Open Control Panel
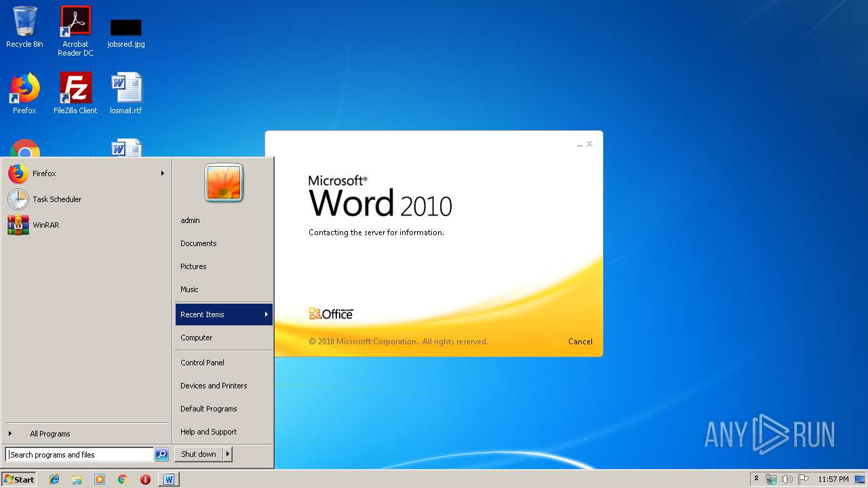This screenshot has width=868, height=488. [x=224, y=363]
